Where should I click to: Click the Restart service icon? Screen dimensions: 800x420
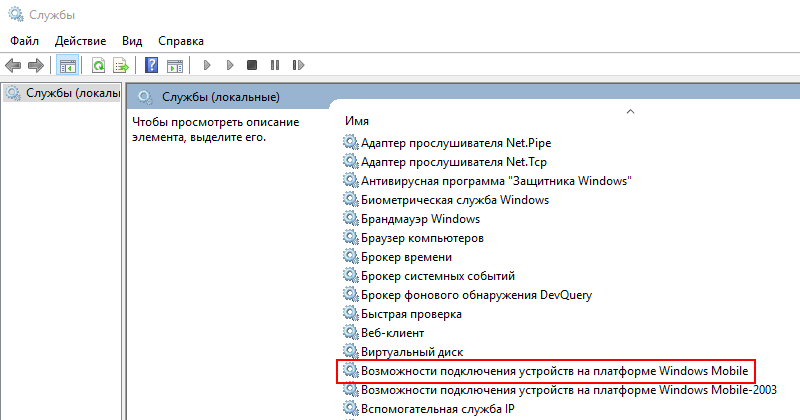(298, 65)
